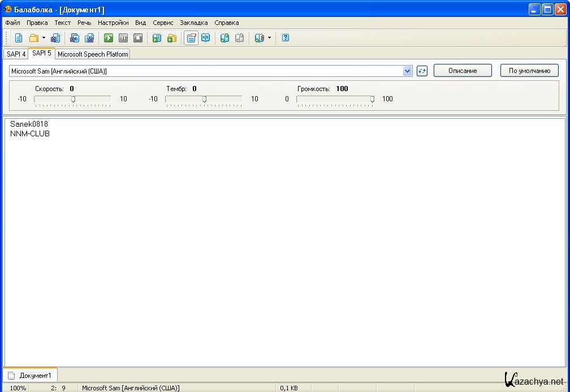The image size is (570, 392).
Task: Click the Скорость slider thumb
Action: [x=73, y=99]
